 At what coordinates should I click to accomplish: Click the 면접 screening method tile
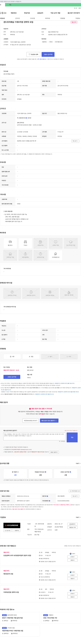click(x=31, y=357)
